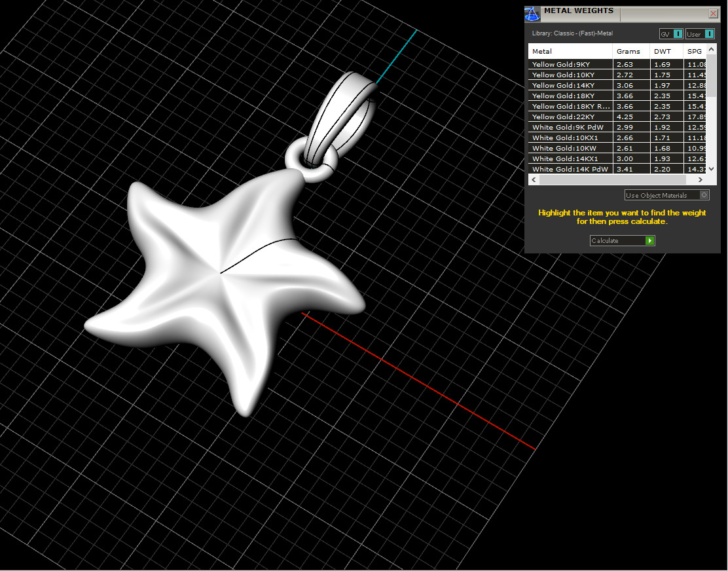Viewport: 728px width, 571px height.
Task: Click the horizontal scrollbar thumb in table
Action: [612, 179]
